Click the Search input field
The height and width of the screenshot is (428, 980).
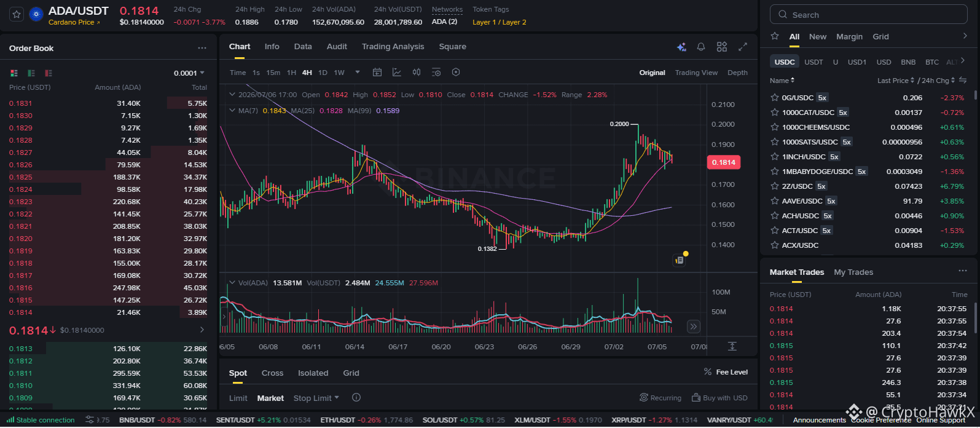(869, 15)
